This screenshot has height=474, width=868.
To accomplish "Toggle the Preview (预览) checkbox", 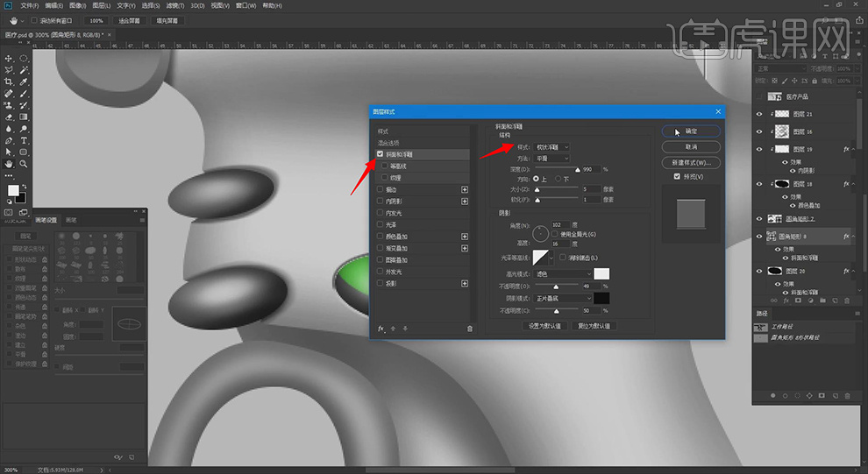I will (677, 176).
